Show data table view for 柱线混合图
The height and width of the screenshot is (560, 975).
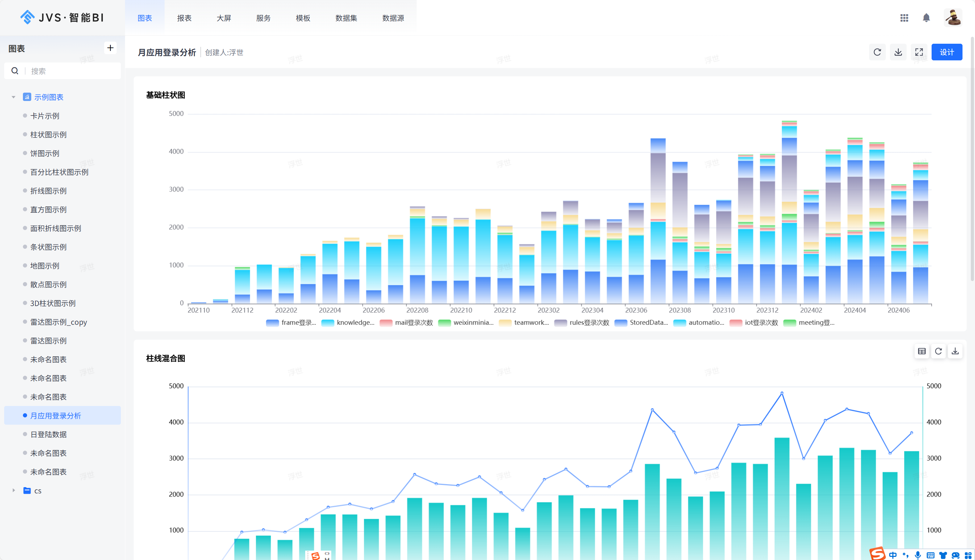click(x=922, y=351)
